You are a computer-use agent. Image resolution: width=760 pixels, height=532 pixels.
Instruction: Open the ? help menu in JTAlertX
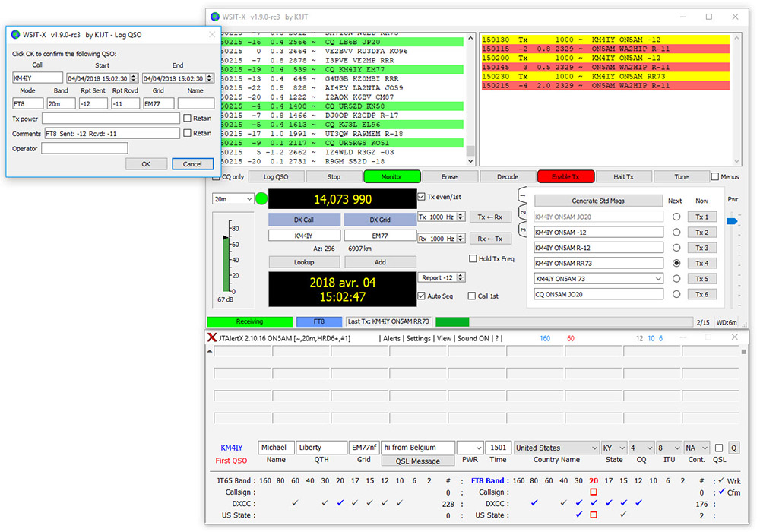[x=497, y=338]
